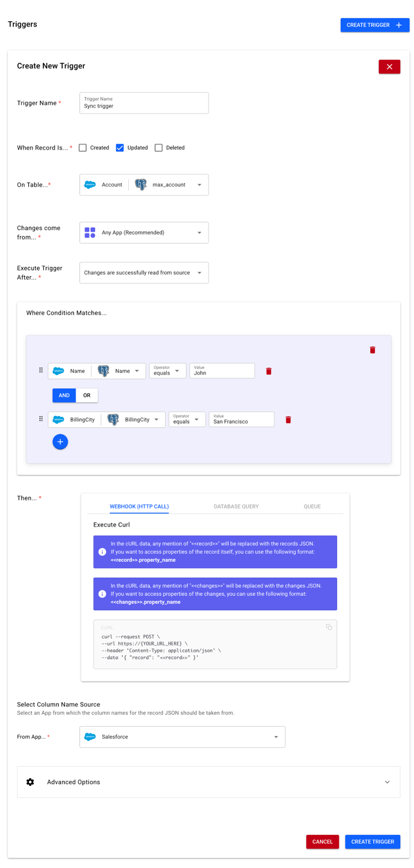Screen dimensions: 414x868
Task: Delete the Name equals John condition
Action: 268,371
